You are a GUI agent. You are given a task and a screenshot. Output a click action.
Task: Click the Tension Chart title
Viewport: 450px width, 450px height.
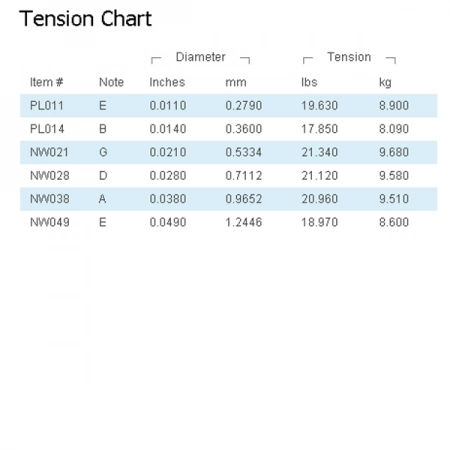coord(85,19)
